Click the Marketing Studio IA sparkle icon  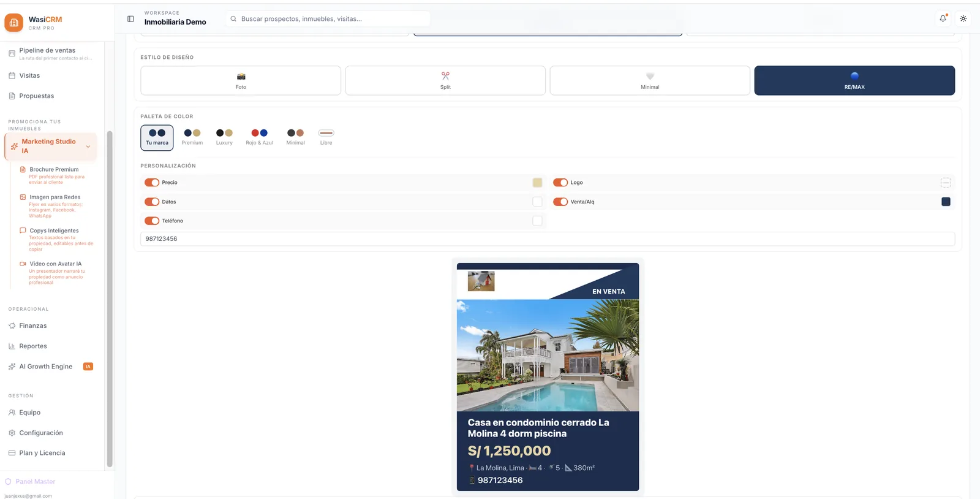(x=14, y=147)
